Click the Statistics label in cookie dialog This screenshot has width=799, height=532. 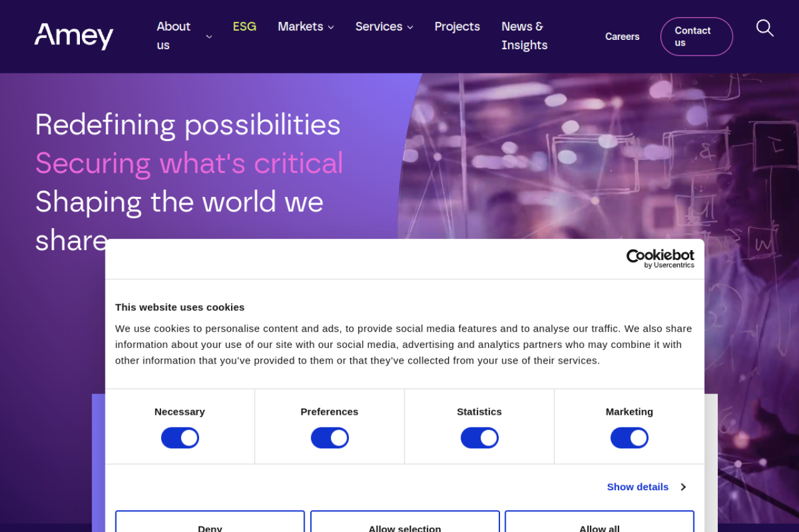tap(479, 412)
